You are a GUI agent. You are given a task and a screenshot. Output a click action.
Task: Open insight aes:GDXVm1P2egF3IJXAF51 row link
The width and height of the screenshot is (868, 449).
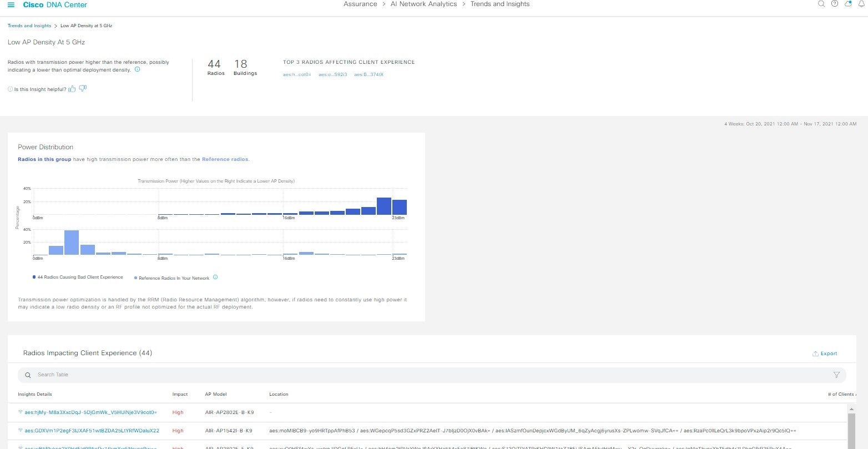(x=92, y=431)
